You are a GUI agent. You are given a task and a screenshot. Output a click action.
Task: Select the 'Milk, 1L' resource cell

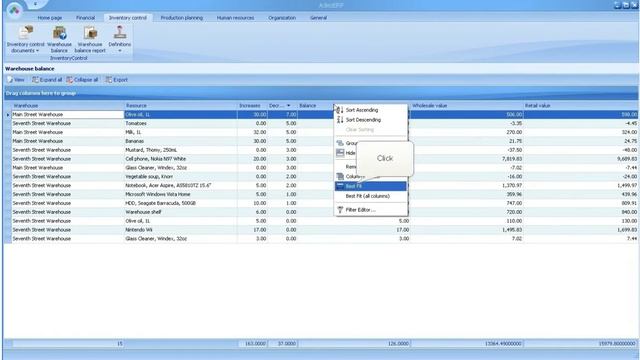click(x=181, y=132)
